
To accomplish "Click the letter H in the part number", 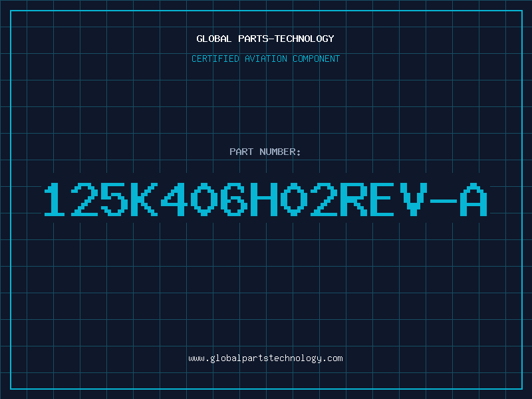I will click(x=264, y=199).
